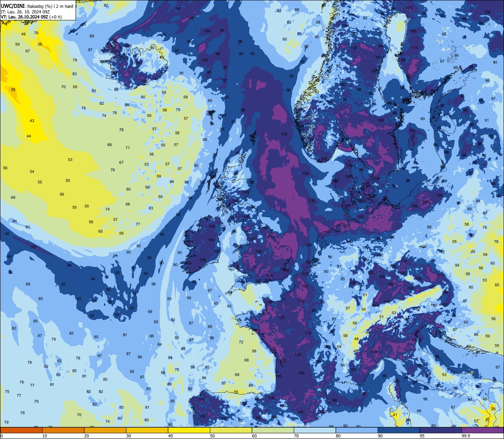The height and width of the screenshot is (439, 504).
Task: Select the 0–10 dark orange legend swatch
Action: 21,430
